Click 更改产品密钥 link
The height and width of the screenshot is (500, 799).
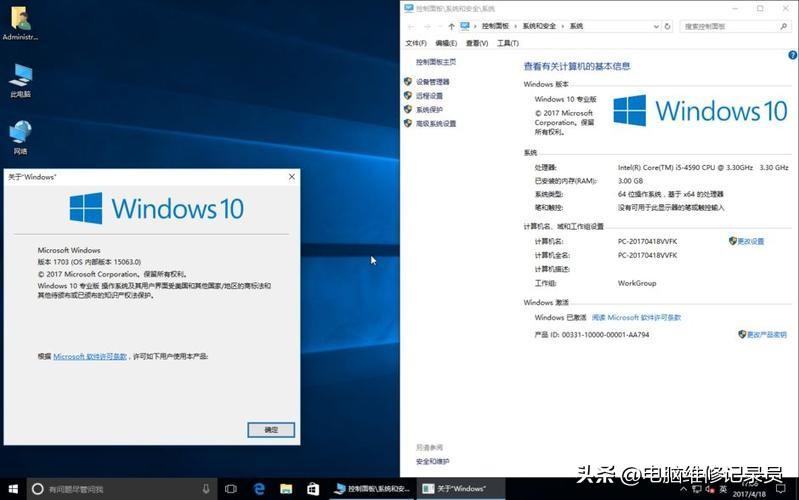(766, 334)
